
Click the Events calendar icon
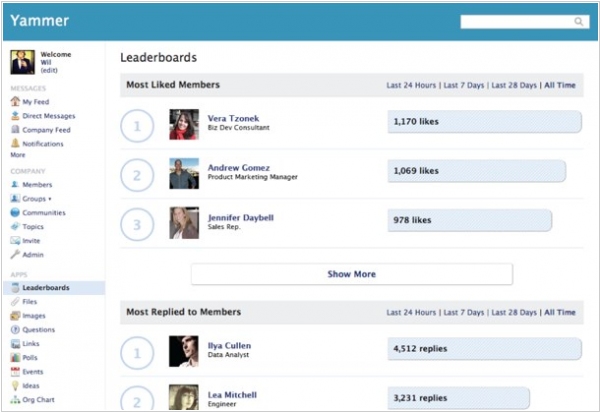click(x=15, y=371)
